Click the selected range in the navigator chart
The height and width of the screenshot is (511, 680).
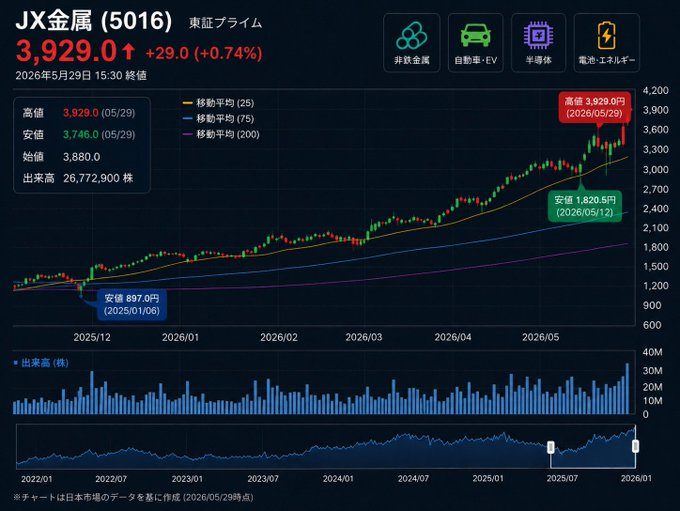pos(593,447)
